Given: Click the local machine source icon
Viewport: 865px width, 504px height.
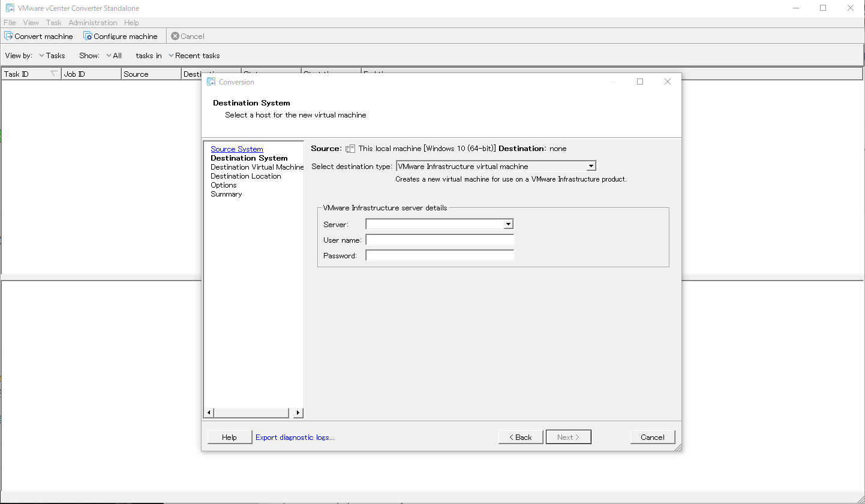Looking at the screenshot, I should coord(350,149).
